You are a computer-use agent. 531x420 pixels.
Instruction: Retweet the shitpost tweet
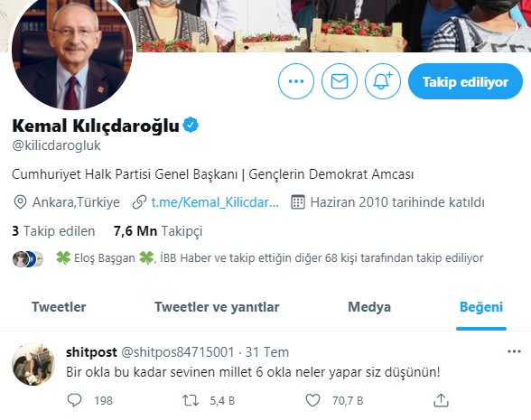[x=191, y=400]
